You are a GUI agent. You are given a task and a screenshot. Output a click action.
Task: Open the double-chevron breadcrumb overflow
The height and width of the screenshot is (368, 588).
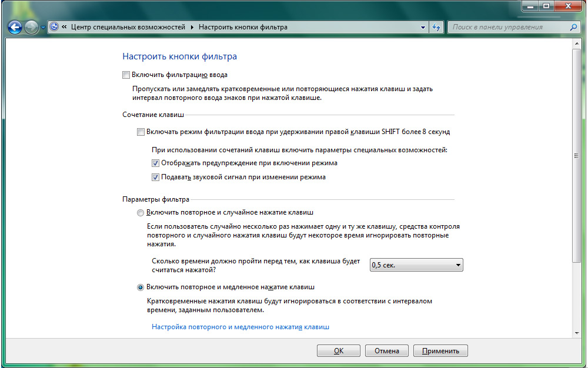tap(65, 27)
